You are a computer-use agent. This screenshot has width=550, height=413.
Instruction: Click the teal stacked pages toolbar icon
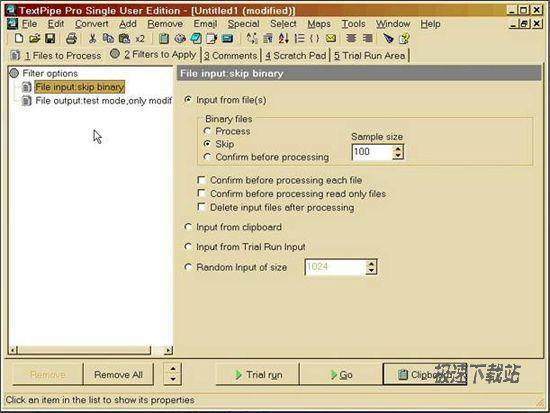[x=196, y=38]
